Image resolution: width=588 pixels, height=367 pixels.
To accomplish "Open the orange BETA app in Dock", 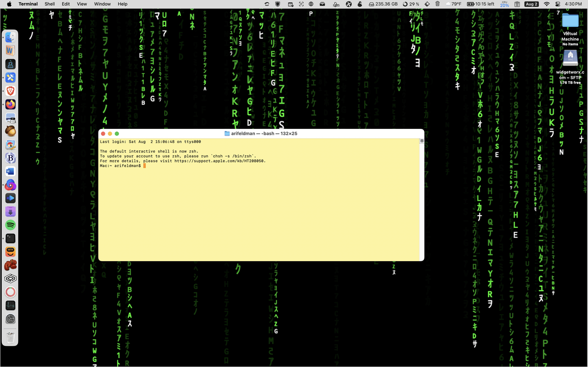I will pos(10,252).
